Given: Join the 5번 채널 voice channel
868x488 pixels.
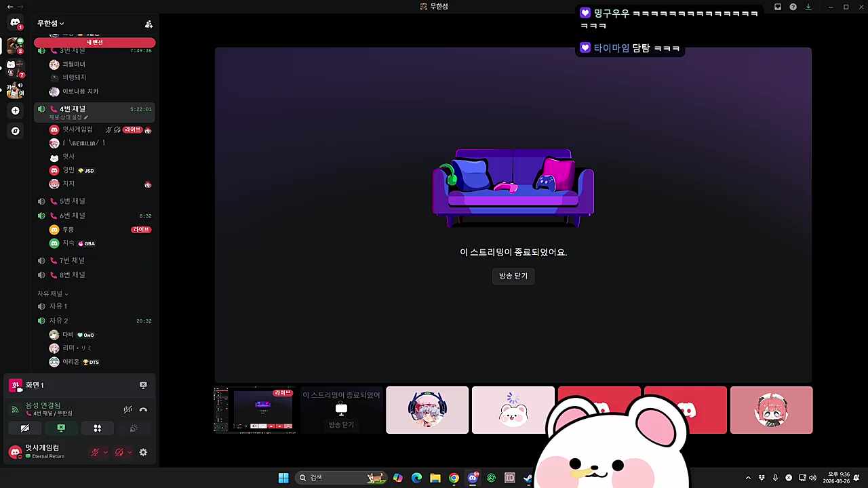Looking at the screenshot, I should coord(94,201).
